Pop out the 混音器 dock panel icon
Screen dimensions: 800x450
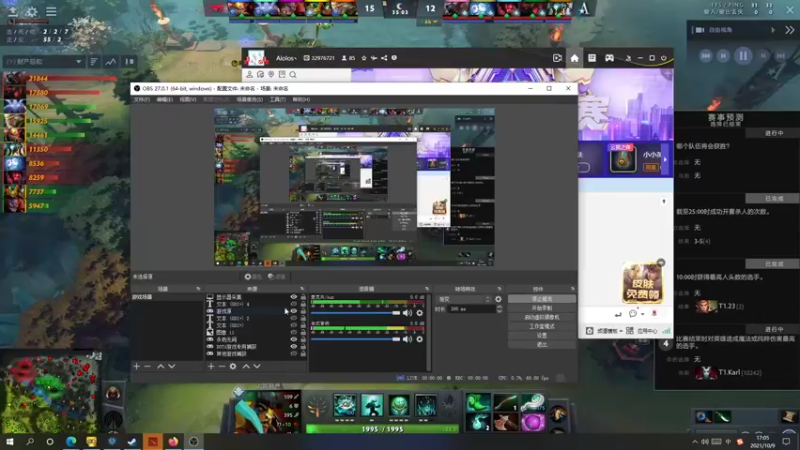point(427,289)
